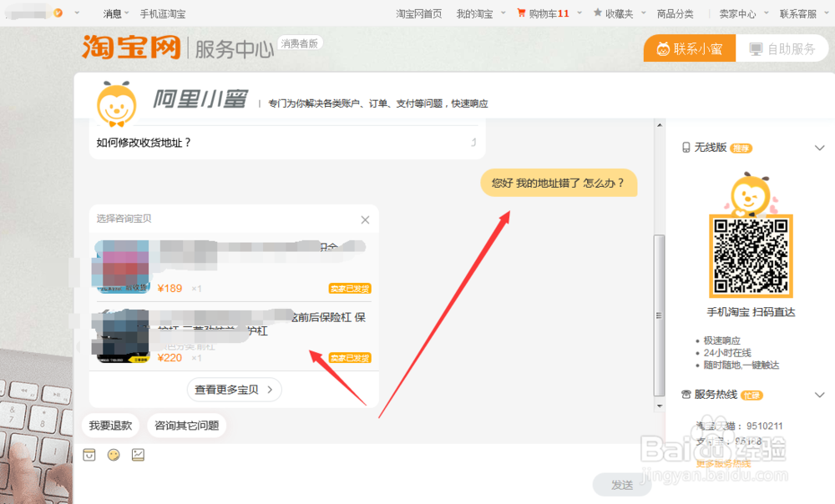Click the 忙碌 badge beside 服务热线

click(x=752, y=395)
